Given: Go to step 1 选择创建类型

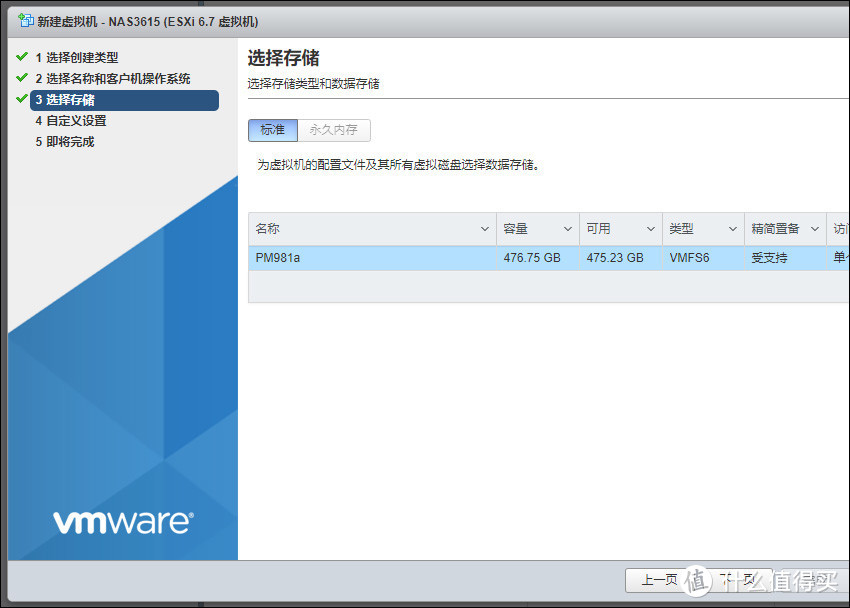Looking at the screenshot, I should [x=76, y=58].
